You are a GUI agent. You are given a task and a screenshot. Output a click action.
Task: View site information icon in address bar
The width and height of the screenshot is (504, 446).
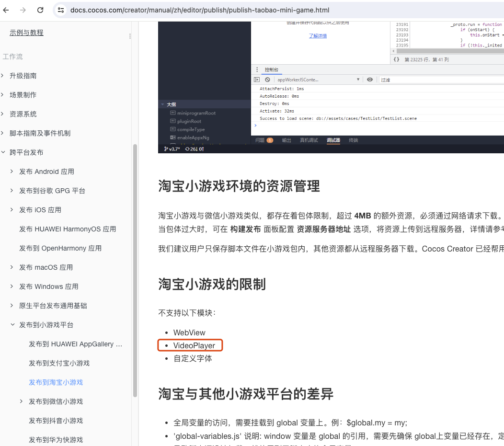pos(61,10)
